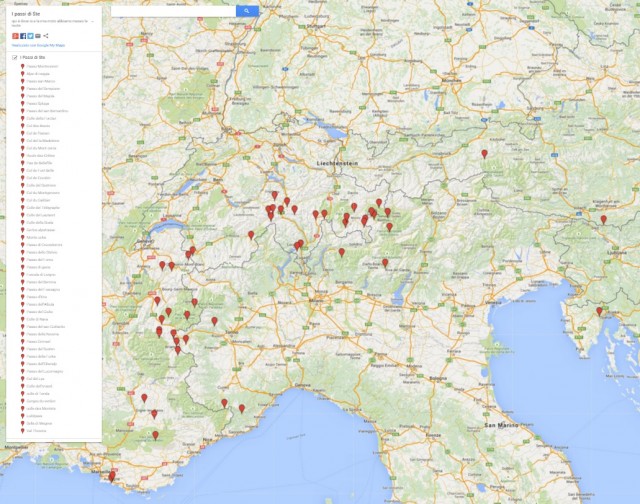The image size is (640, 504).
Task: Click the blue search button
Action: tap(247, 11)
